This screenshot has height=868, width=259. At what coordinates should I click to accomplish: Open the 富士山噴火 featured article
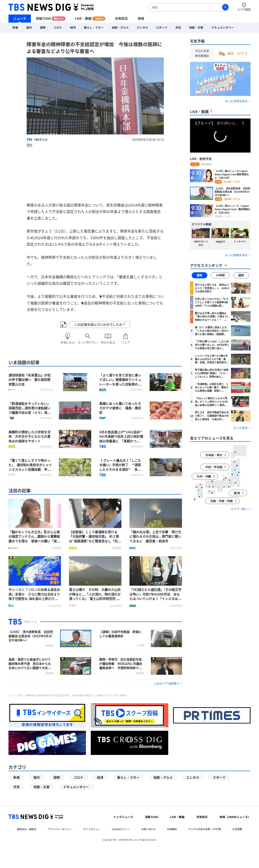coord(95,582)
